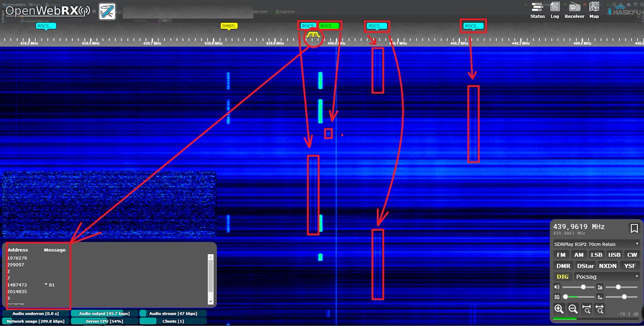Open the bookmark icon in receiver panel

pos(634,228)
